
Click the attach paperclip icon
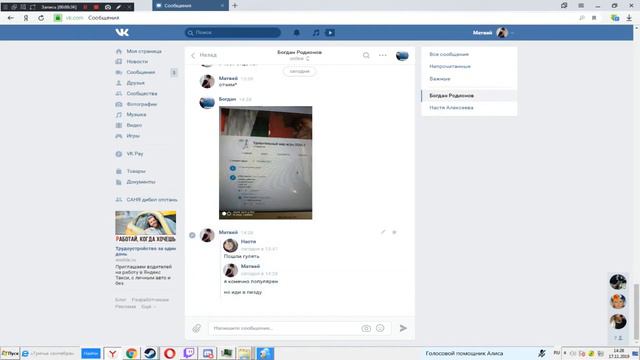197,328
